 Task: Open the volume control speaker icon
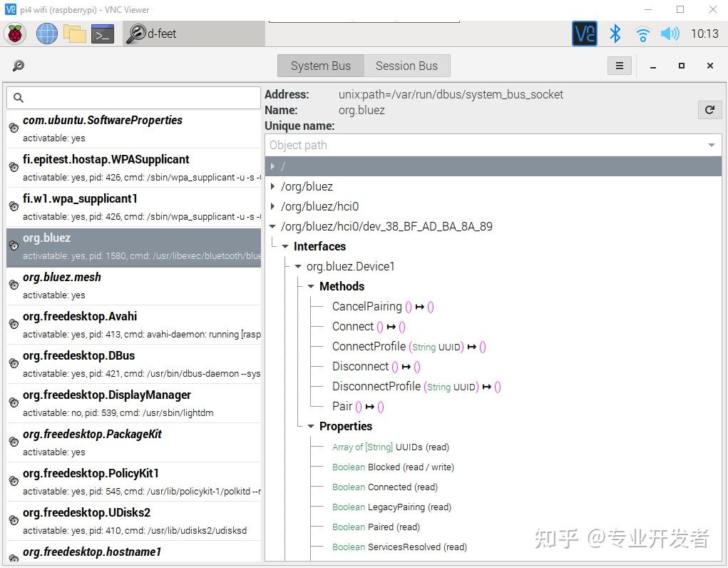(x=670, y=34)
